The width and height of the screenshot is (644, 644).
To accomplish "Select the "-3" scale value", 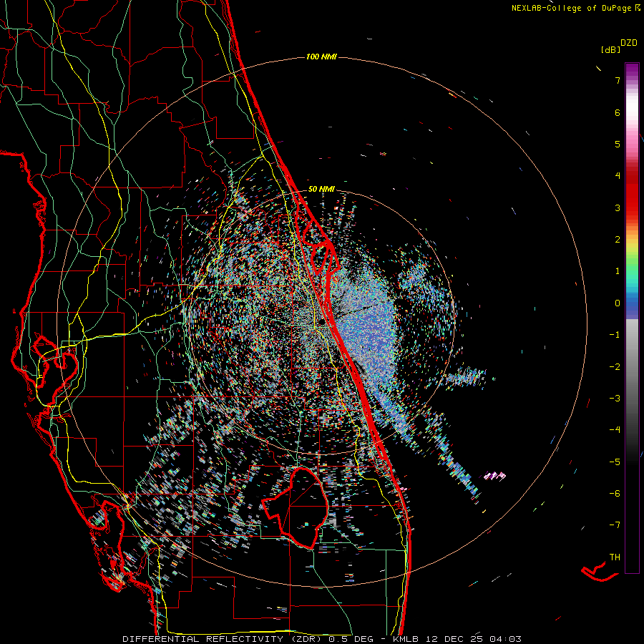I will (x=615, y=399).
